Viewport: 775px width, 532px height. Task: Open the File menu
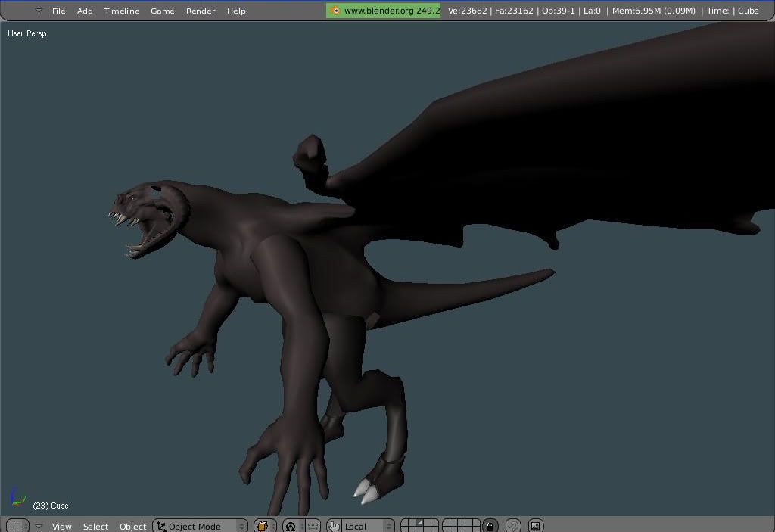[x=58, y=11]
